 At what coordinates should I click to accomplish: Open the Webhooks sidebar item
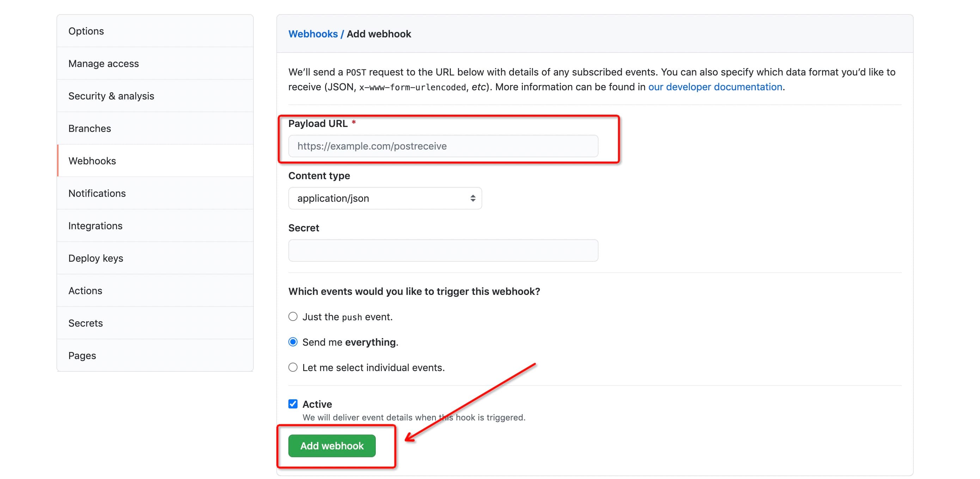point(155,160)
